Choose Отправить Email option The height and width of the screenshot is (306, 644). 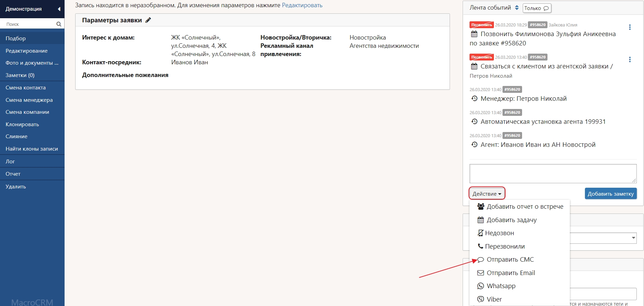[x=510, y=273]
